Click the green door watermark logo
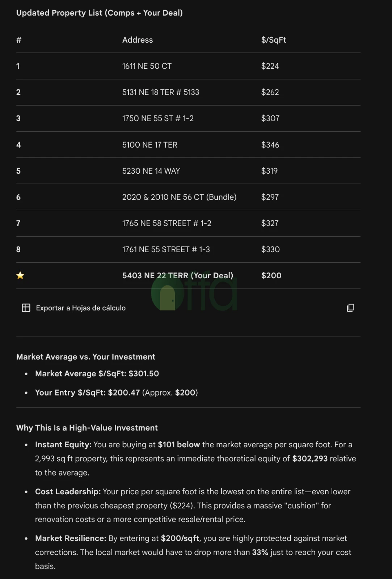The width and height of the screenshot is (392, 579). pyautogui.click(x=167, y=297)
